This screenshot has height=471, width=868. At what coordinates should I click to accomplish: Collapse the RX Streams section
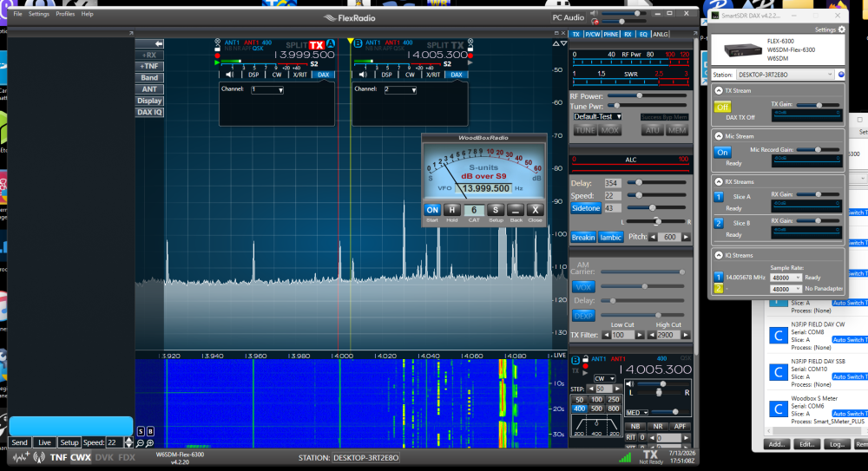point(719,181)
